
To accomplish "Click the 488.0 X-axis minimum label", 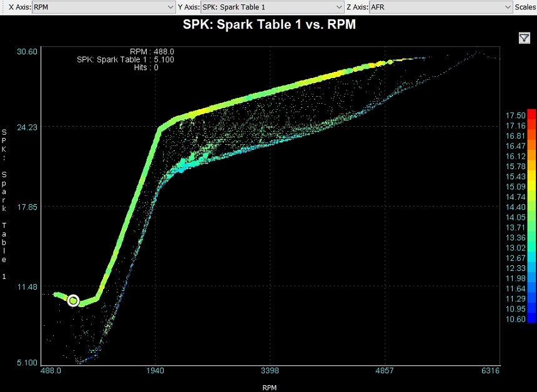I will pyautogui.click(x=51, y=371).
